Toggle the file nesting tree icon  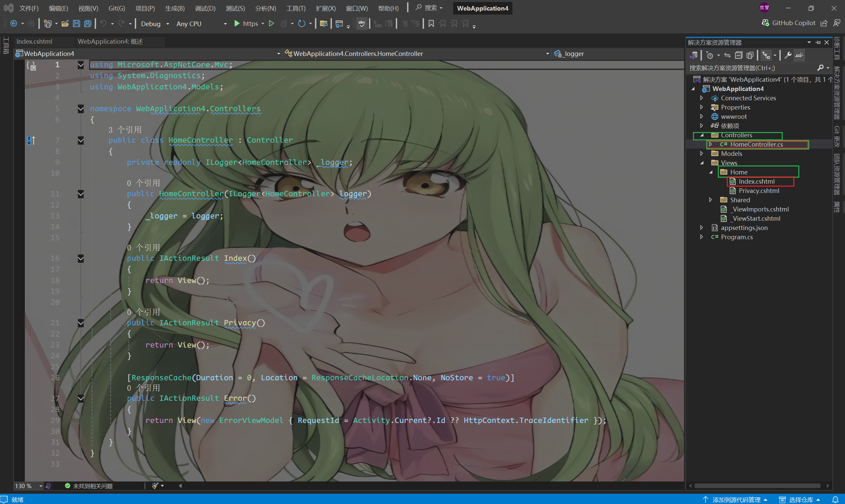[x=766, y=55]
